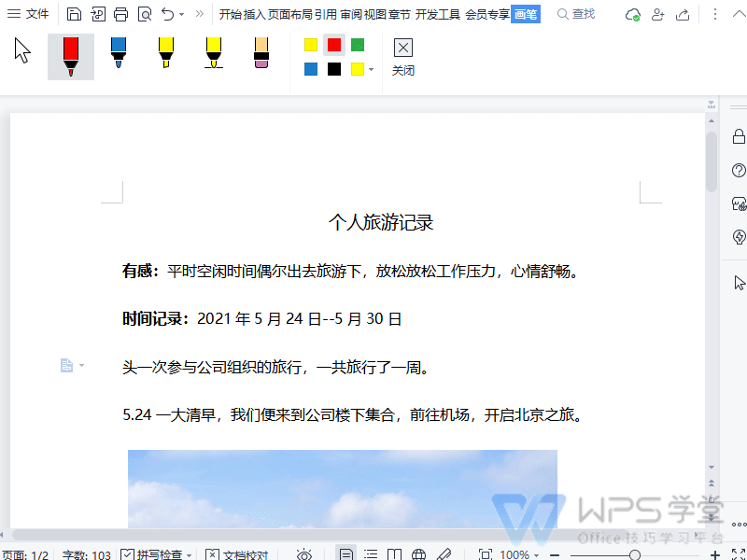
Task: Open sidebar more options ellipsis
Action: (x=740, y=525)
